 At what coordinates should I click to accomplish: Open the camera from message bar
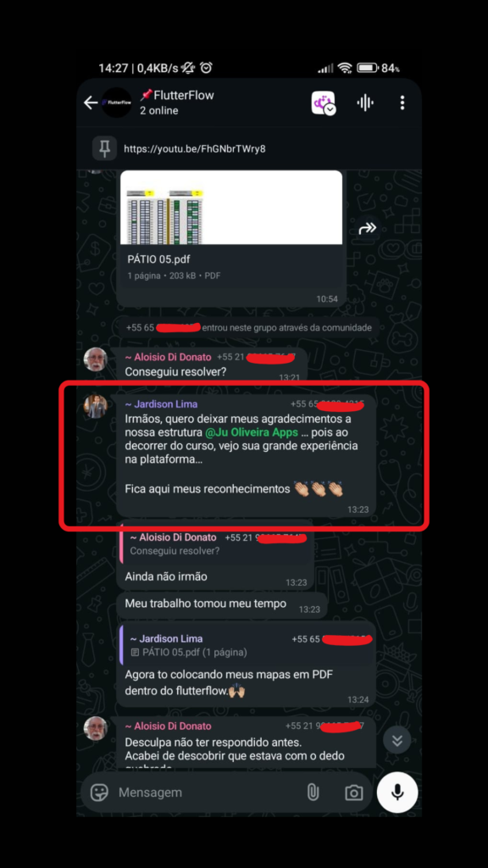pyautogui.click(x=354, y=793)
